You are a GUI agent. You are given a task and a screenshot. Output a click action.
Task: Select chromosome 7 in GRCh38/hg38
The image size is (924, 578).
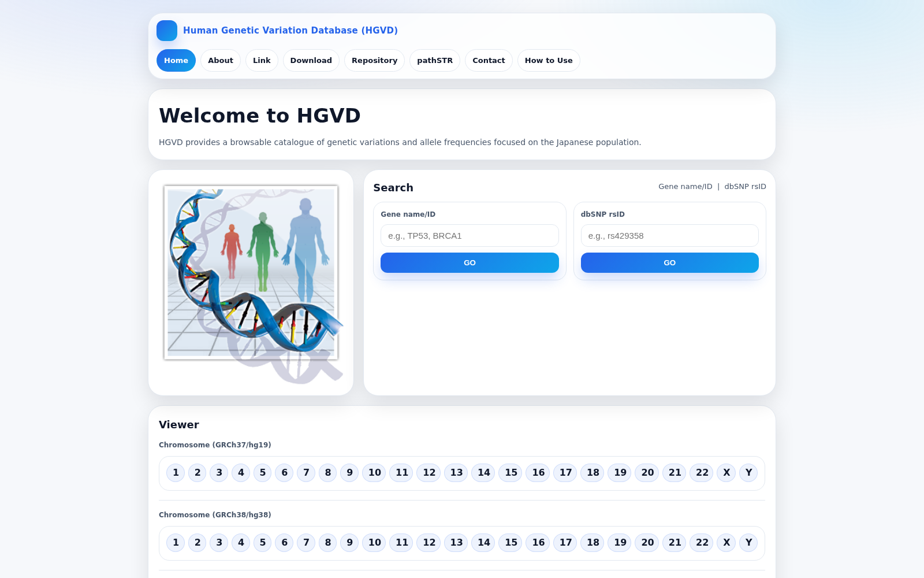pos(306,543)
